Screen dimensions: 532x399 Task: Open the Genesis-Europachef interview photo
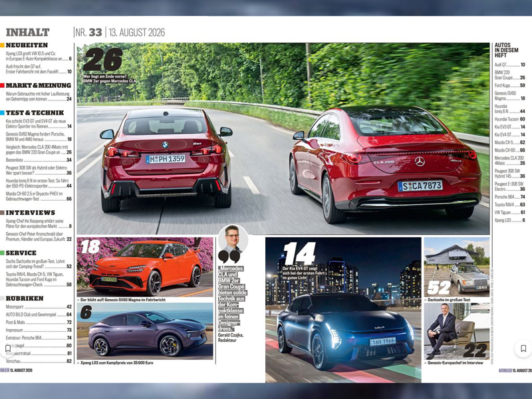point(457,331)
